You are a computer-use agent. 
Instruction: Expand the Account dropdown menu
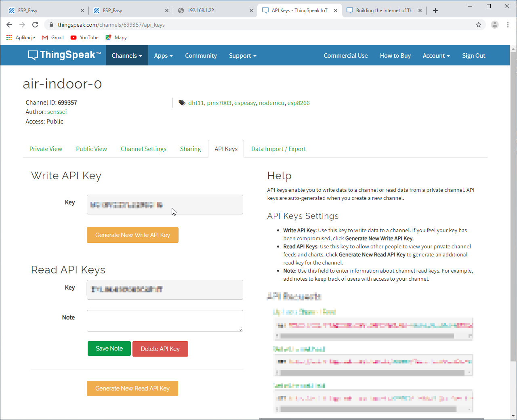436,56
